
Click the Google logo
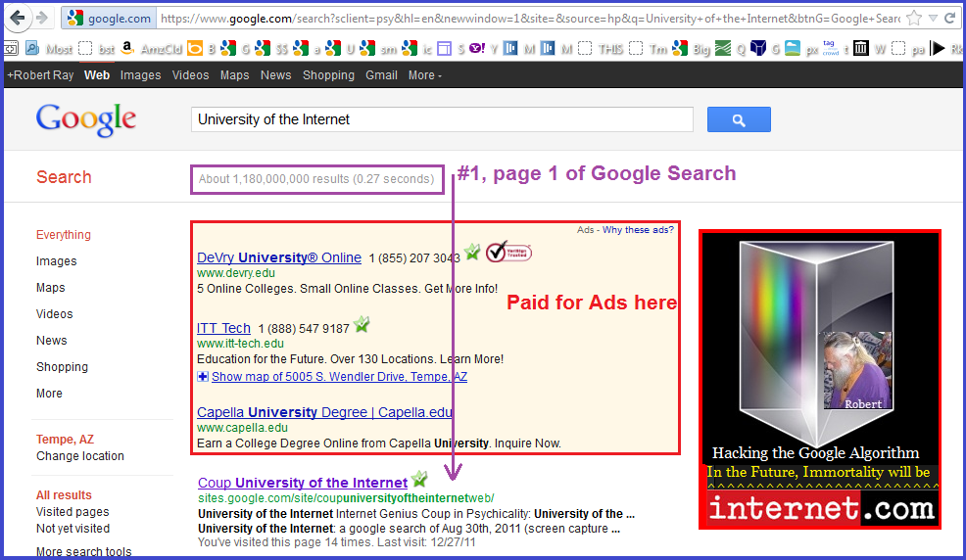(85, 120)
